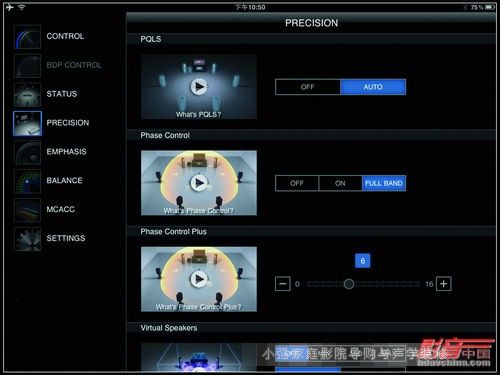This screenshot has height=375, width=500.
Task: Set PQLS to AUTO
Action: (373, 87)
